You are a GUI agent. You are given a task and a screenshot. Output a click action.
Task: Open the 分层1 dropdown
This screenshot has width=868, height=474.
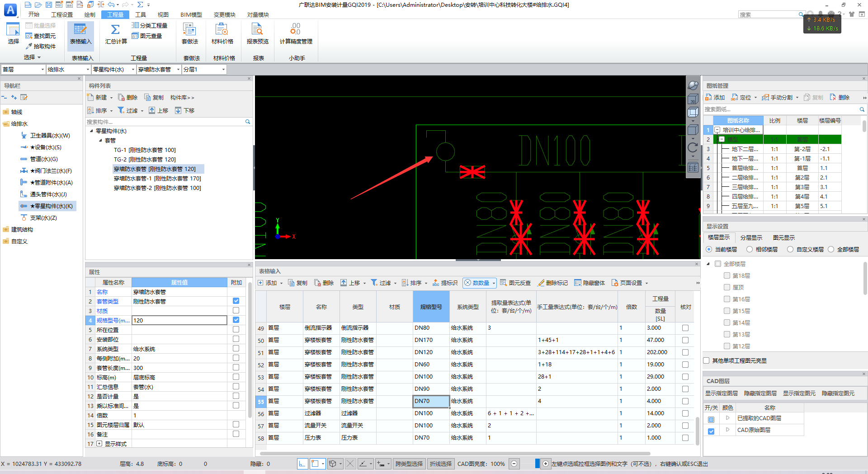pos(223,69)
